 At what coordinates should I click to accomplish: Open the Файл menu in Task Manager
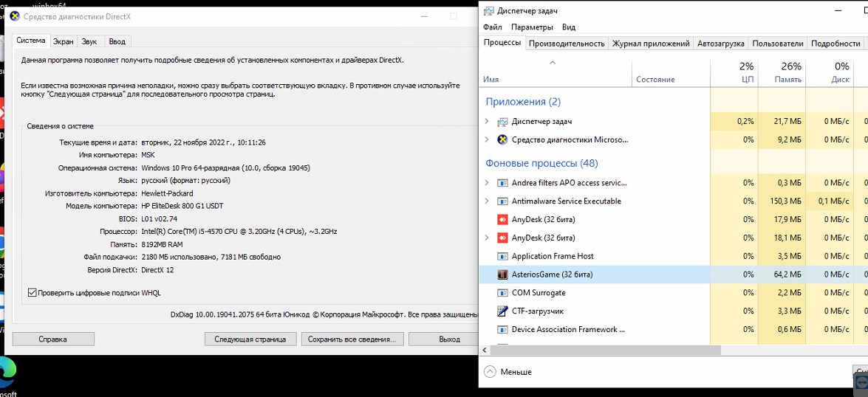[x=492, y=27]
